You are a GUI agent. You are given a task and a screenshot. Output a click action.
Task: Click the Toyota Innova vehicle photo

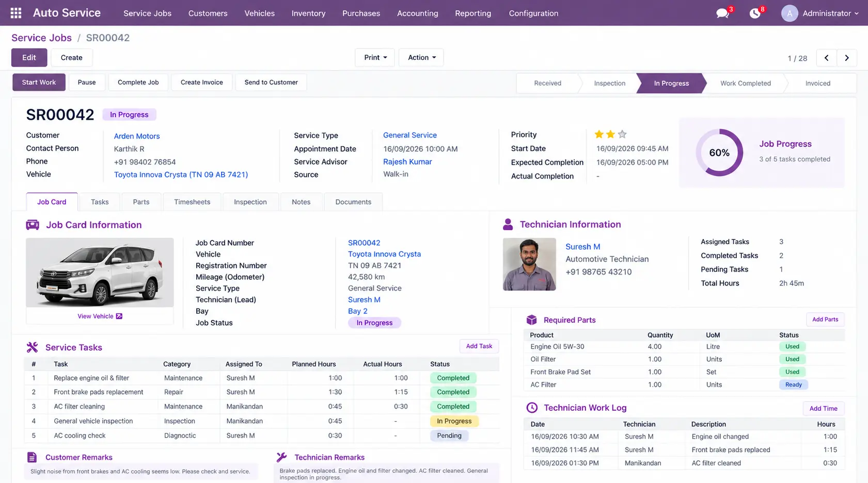coord(100,272)
